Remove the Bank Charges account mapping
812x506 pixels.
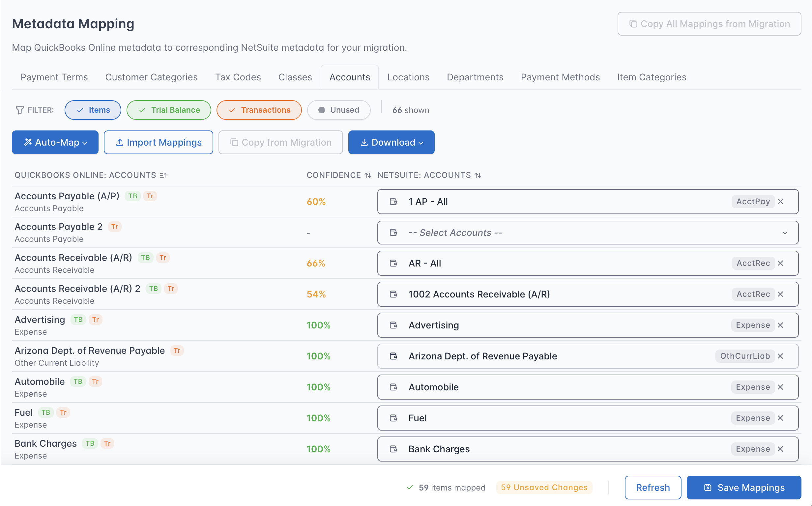(780, 449)
